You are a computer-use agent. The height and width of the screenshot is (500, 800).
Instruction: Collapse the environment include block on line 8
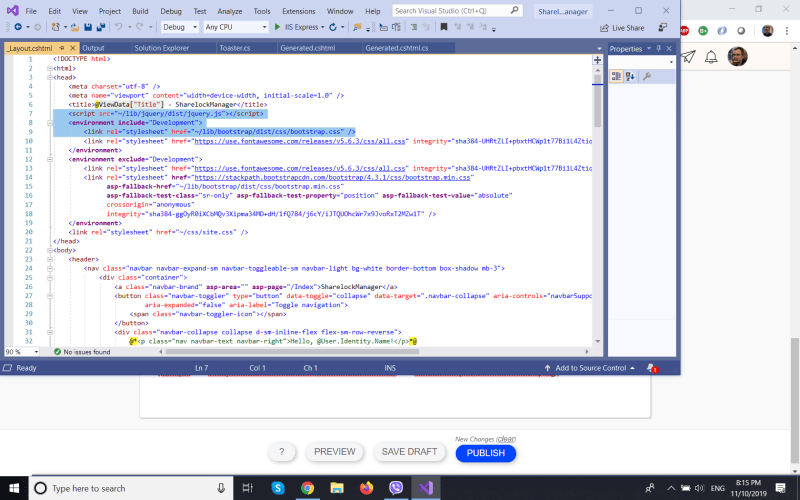pyautogui.click(x=50, y=123)
